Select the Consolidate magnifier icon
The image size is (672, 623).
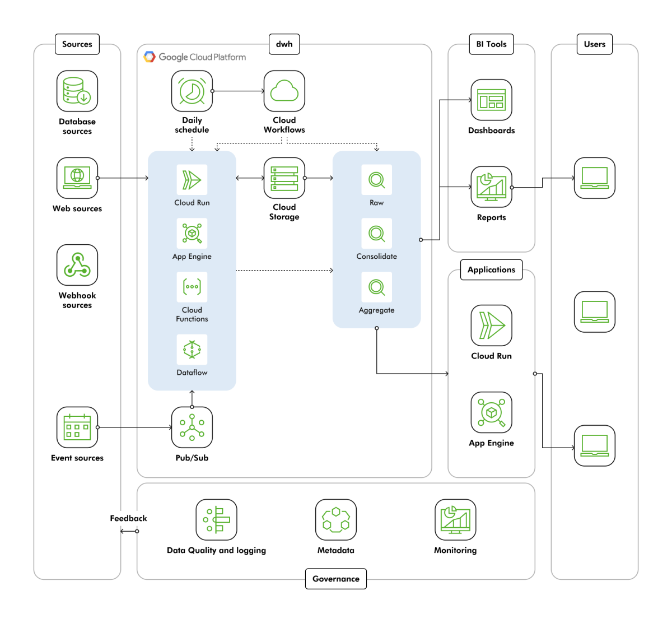pos(377,233)
